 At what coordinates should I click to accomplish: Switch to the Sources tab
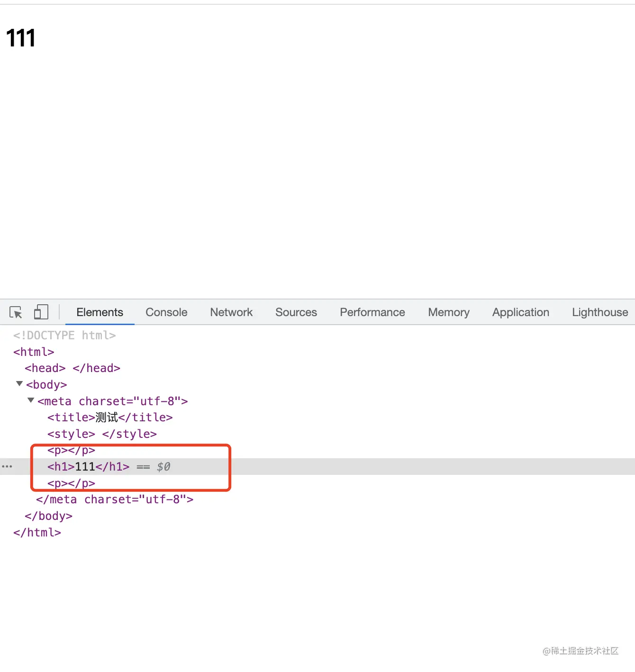pyautogui.click(x=296, y=312)
